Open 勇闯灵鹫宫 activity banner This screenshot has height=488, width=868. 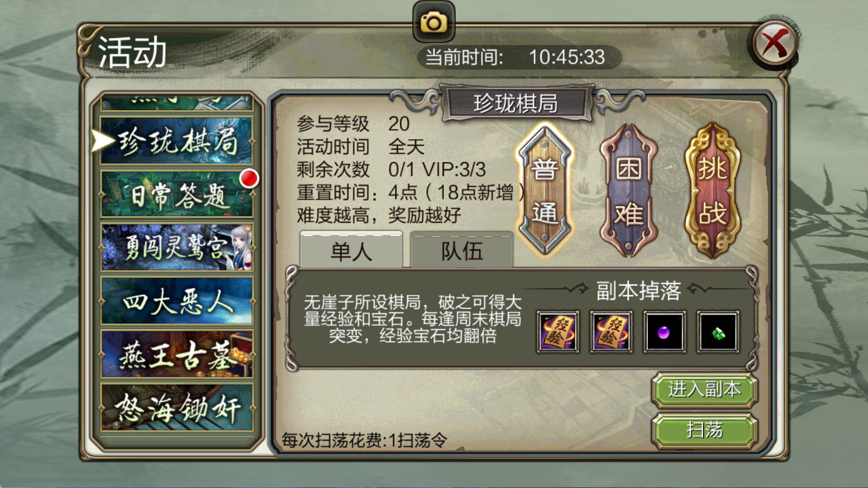coord(176,247)
